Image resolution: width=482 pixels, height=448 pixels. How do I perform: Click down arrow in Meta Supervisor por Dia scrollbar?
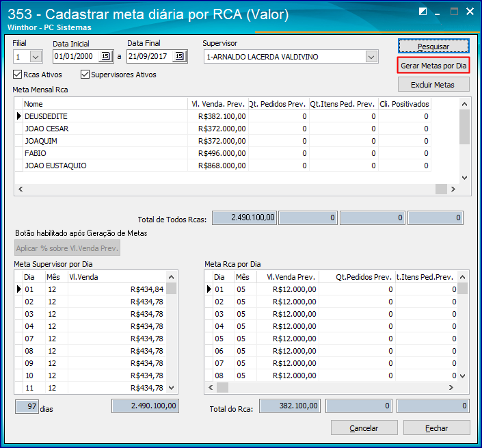click(x=172, y=388)
